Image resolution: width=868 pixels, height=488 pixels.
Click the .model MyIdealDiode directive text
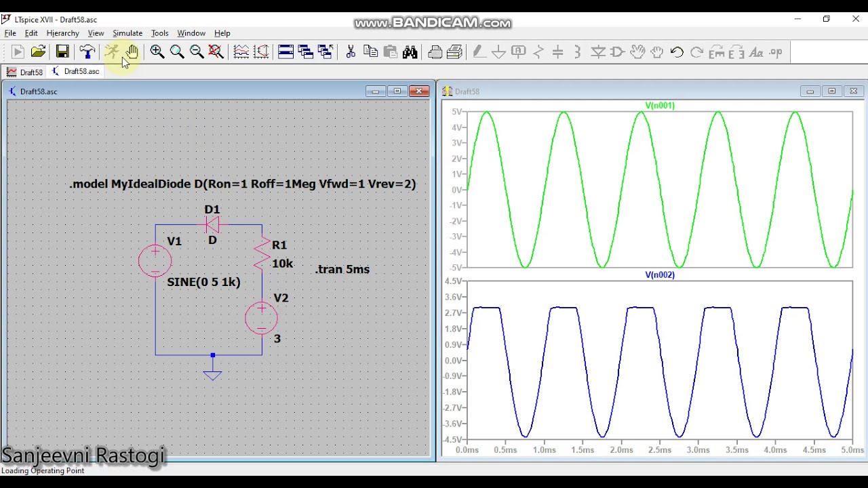point(243,184)
